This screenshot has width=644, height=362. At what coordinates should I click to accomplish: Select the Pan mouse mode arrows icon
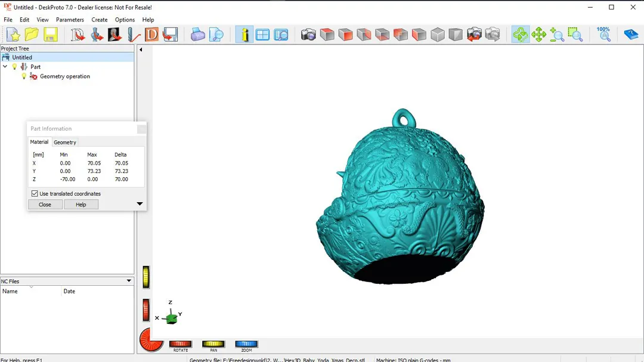coord(538,35)
